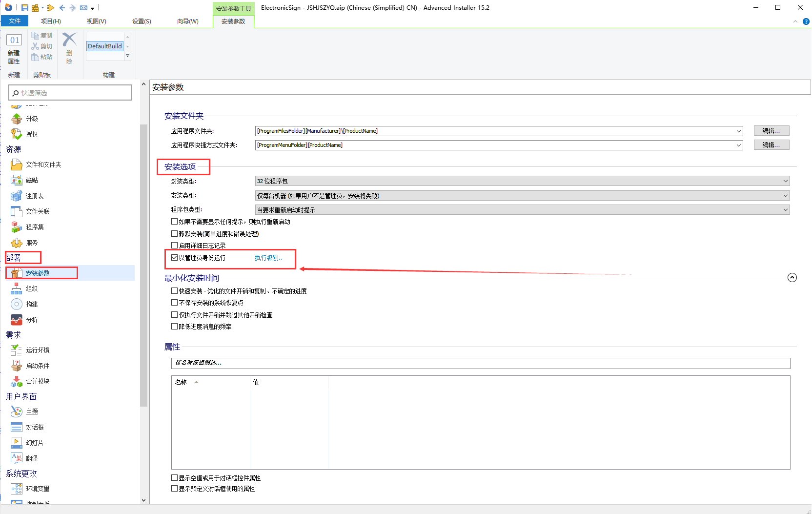
Task: Uncheck 以管理员身份运行 (Run as administrator)
Action: 174,258
